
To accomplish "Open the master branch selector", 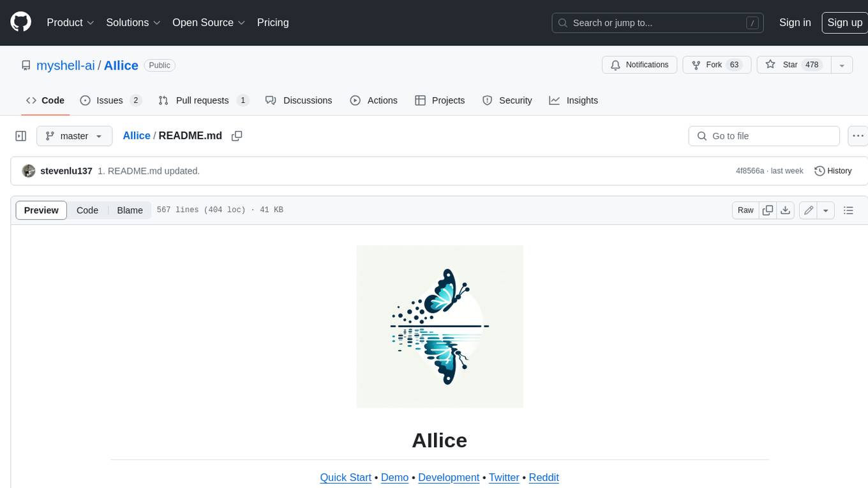I will tap(74, 136).
